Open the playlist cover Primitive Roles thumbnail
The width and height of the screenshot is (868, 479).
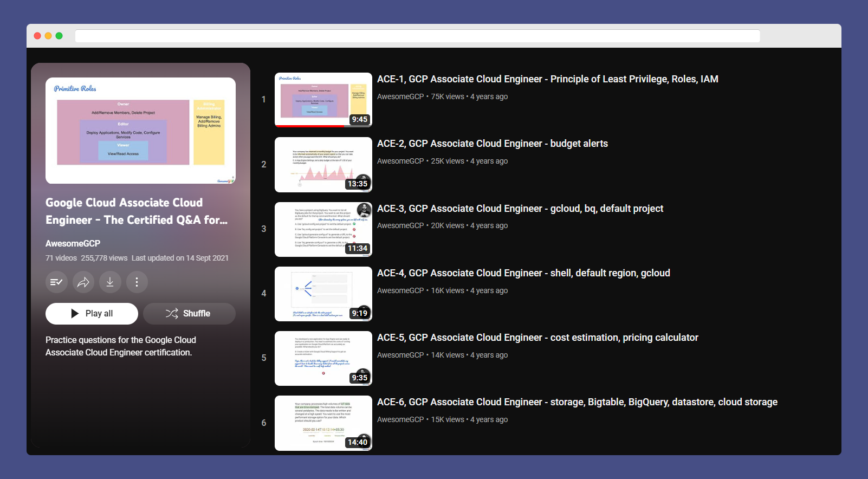coord(140,131)
